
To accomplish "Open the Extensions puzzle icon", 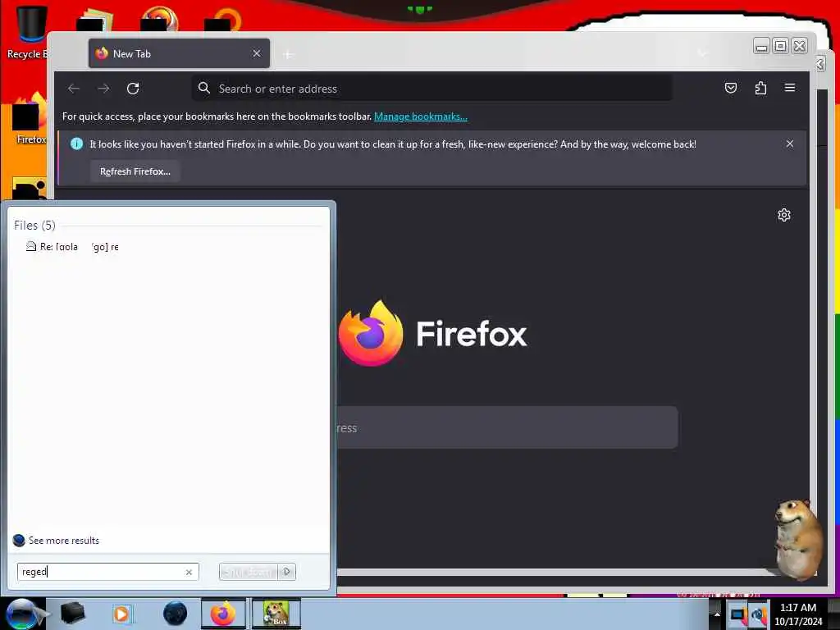I will pyautogui.click(x=760, y=88).
